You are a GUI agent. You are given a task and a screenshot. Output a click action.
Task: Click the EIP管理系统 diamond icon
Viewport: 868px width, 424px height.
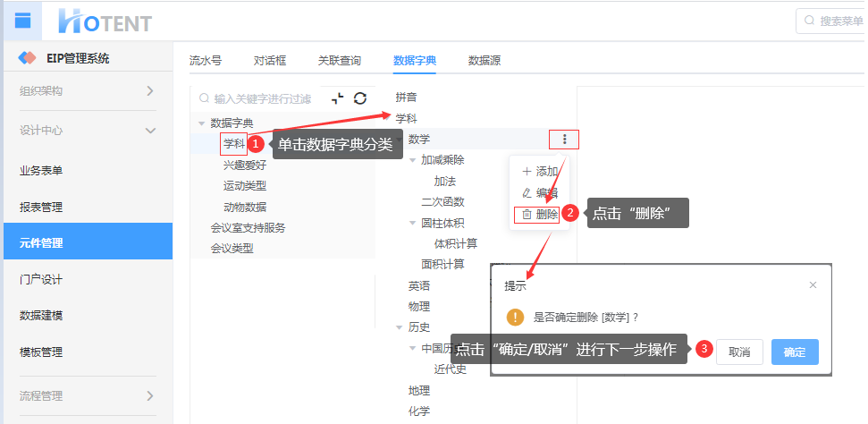pyautogui.click(x=27, y=57)
